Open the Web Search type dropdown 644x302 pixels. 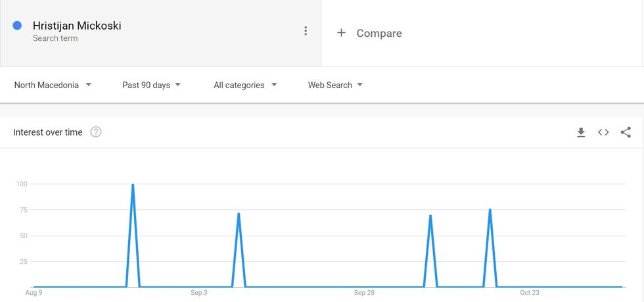[335, 85]
